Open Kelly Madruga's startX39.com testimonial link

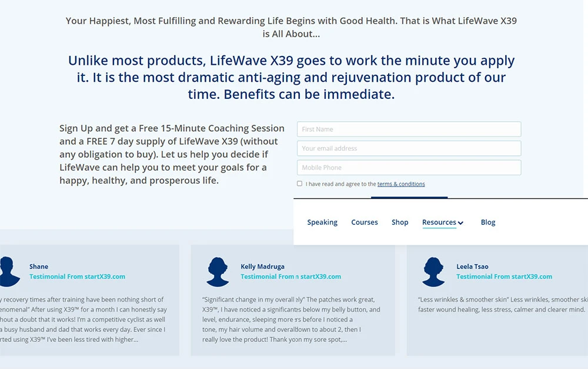point(290,277)
